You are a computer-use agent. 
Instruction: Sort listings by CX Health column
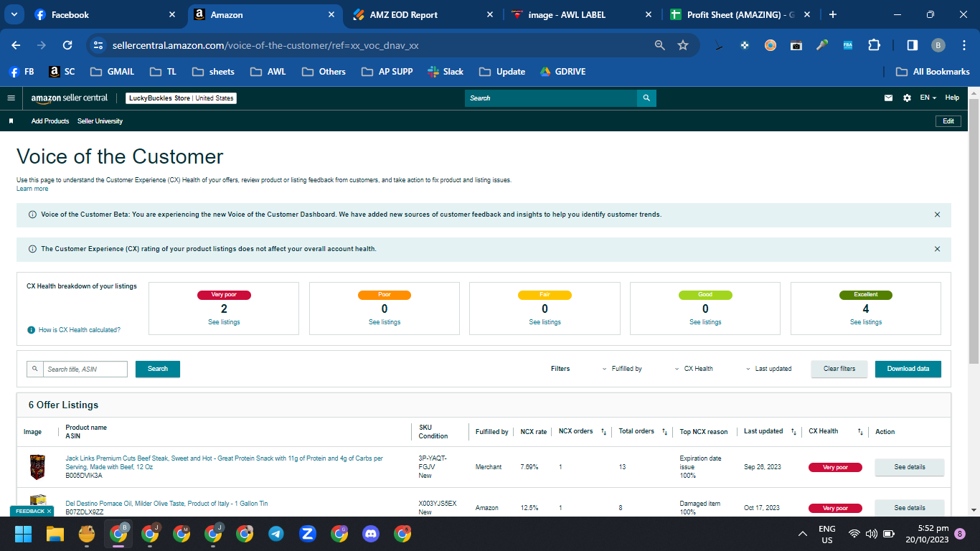(860, 432)
